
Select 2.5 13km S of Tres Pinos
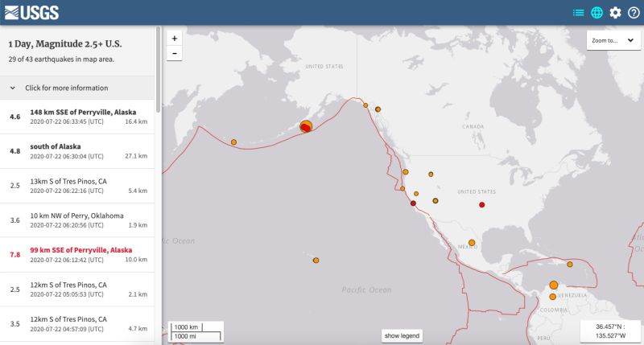pyautogui.click(x=77, y=186)
